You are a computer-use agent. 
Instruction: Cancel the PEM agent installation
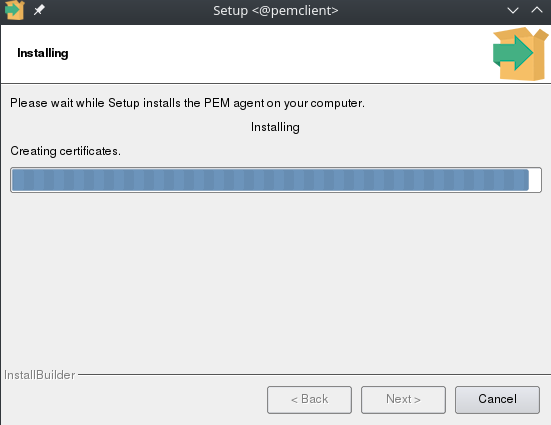point(497,400)
